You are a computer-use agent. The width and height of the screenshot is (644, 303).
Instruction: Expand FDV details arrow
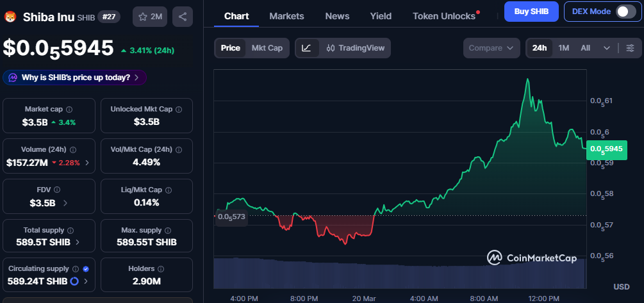(65, 203)
